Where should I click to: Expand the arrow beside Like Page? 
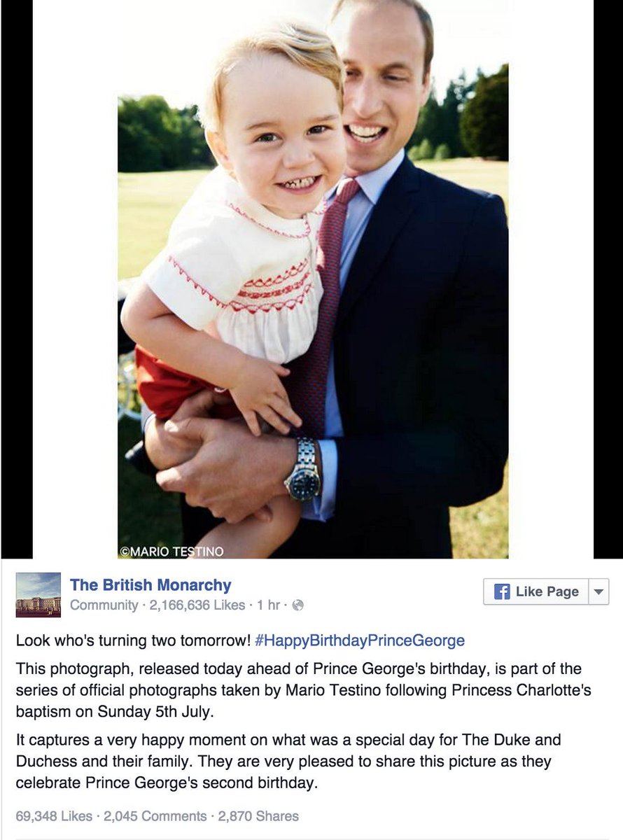[x=598, y=591]
